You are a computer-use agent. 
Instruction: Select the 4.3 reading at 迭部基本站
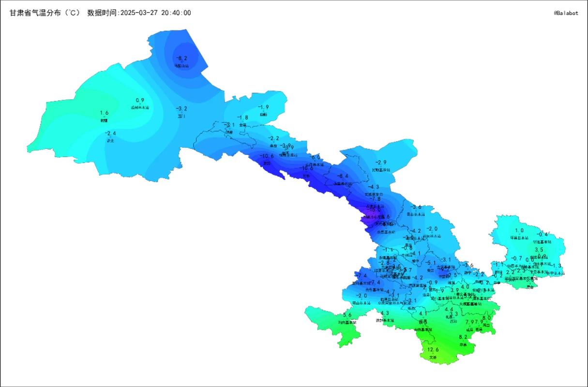[x=385, y=313]
